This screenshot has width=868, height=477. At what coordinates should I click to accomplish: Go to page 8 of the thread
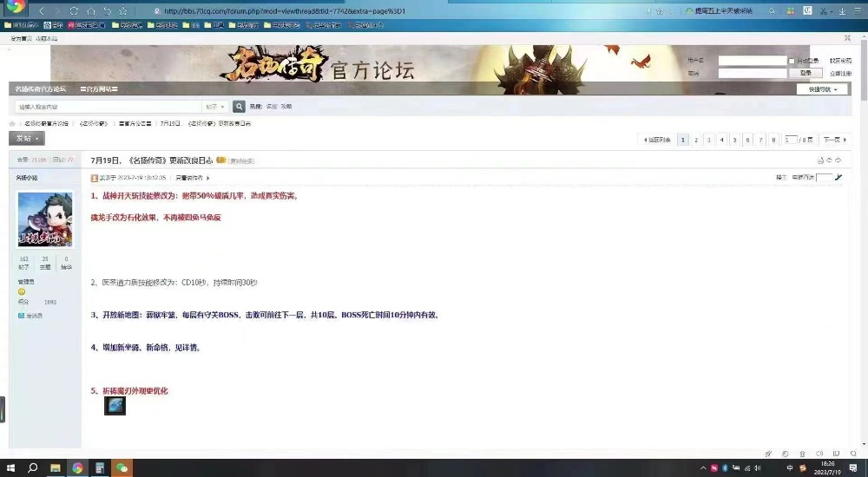coord(773,140)
